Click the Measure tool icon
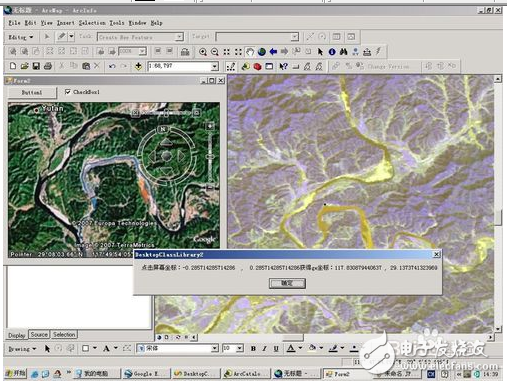Image resolution: width=507 pixels, height=383 pixels. point(367,52)
